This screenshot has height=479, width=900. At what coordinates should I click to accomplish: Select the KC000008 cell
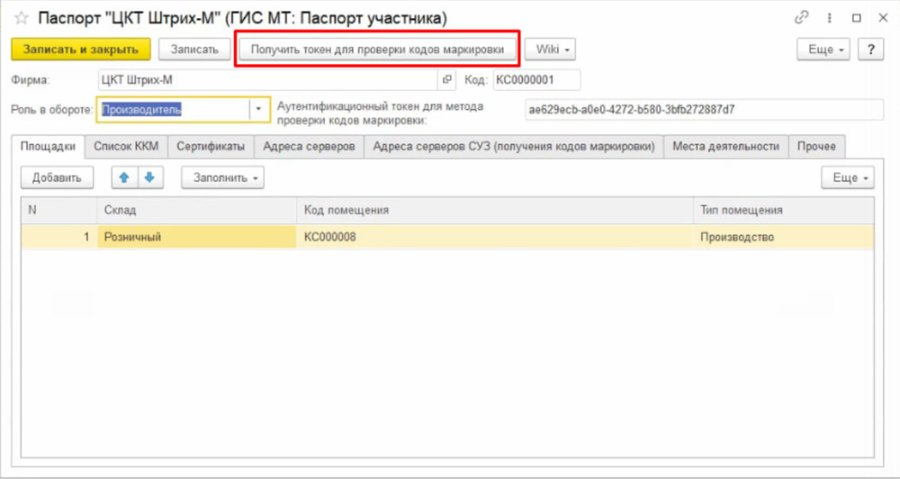pos(495,237)
